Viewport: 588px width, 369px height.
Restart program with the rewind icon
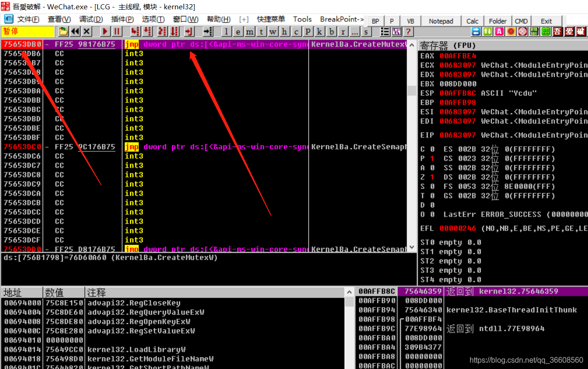click(75, 32)
